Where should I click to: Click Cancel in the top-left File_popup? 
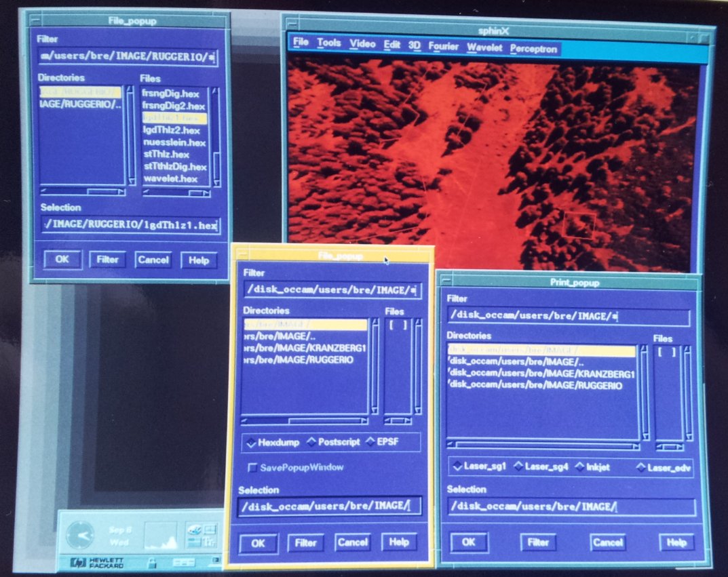153,260
